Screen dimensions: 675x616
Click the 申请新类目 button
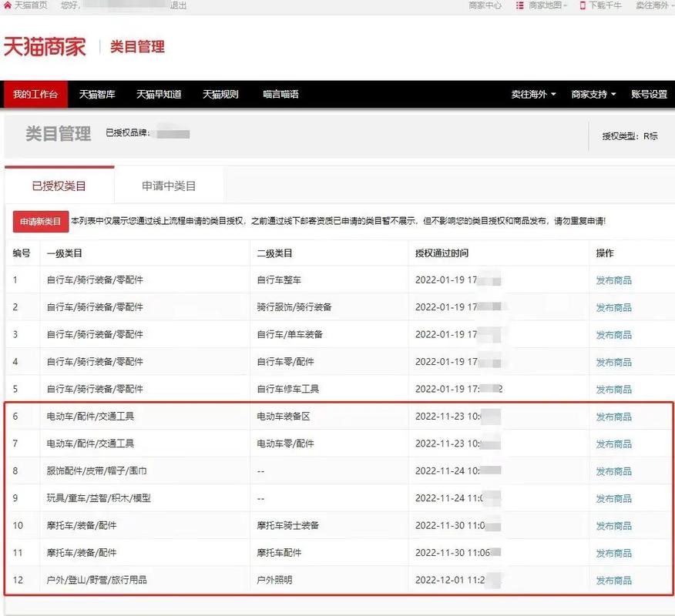[41, 222]
